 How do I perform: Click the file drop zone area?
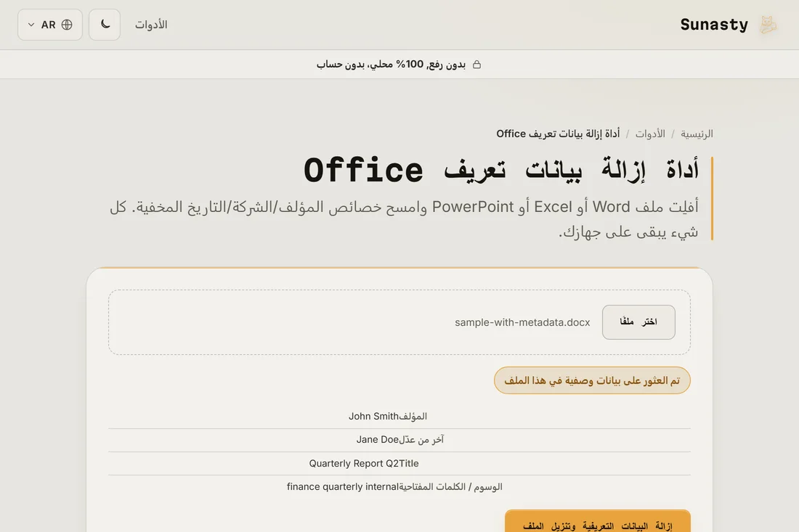(399, 322)
